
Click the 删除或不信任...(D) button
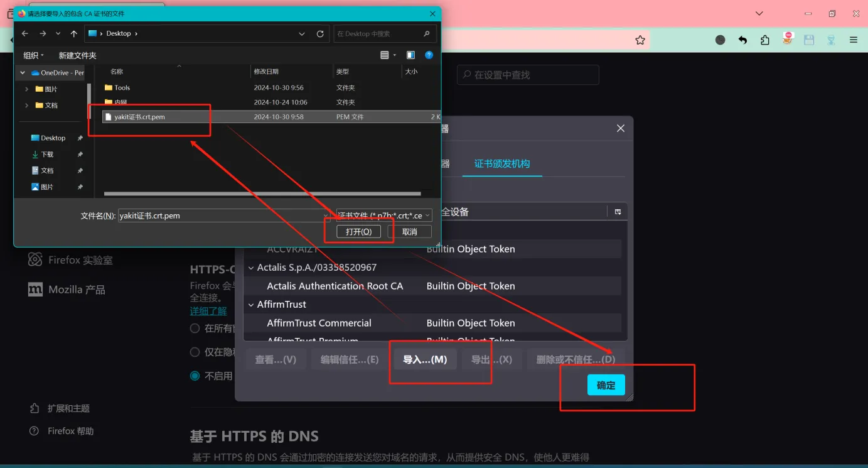coord(576,360)
